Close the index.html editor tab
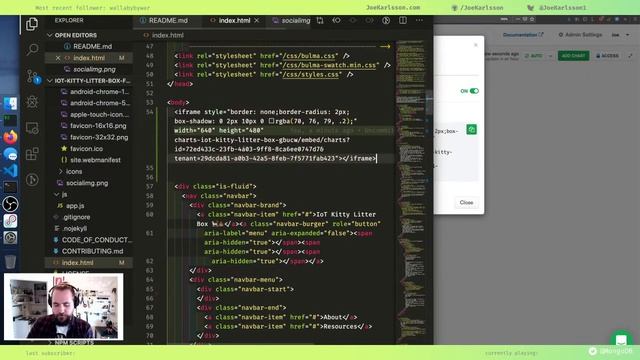This screenshot has height=360, width=640. [256, 20]
